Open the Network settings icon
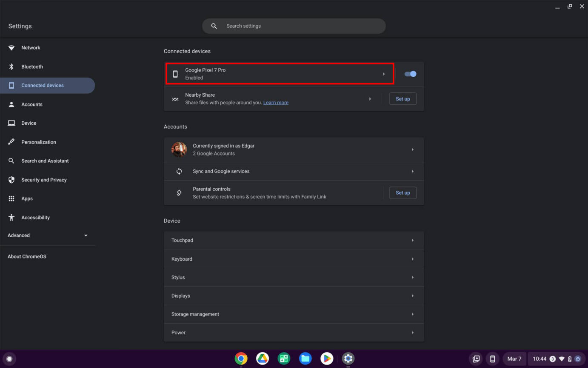 coord(12,48)
